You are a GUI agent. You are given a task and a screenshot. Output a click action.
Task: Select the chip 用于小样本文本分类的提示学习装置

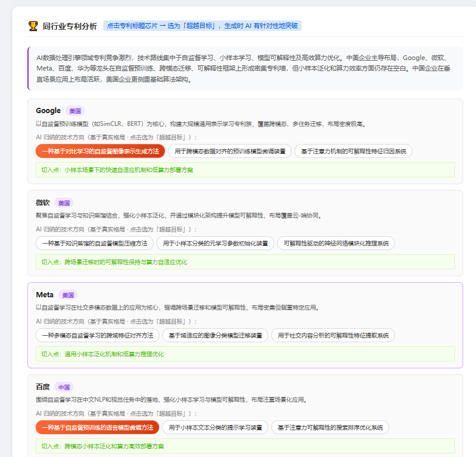[x=215, y=427]
